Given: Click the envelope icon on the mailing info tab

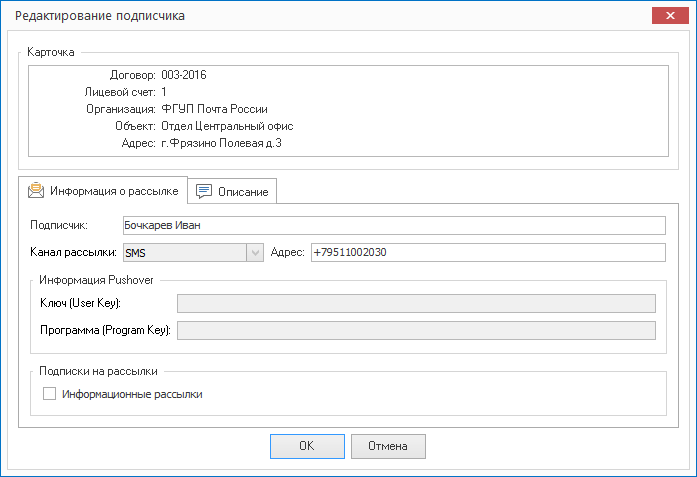Looking at the screenshot, I should point(36,191).
